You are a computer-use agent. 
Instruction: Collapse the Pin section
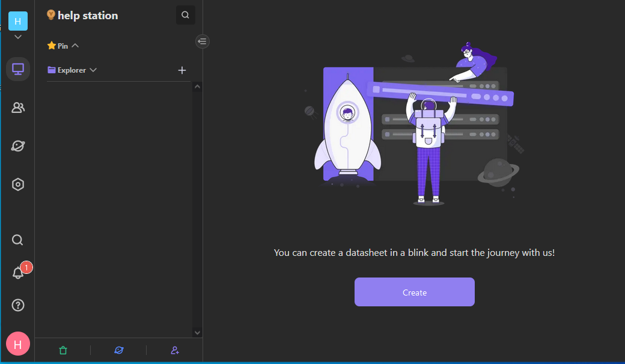click(75, 46)
